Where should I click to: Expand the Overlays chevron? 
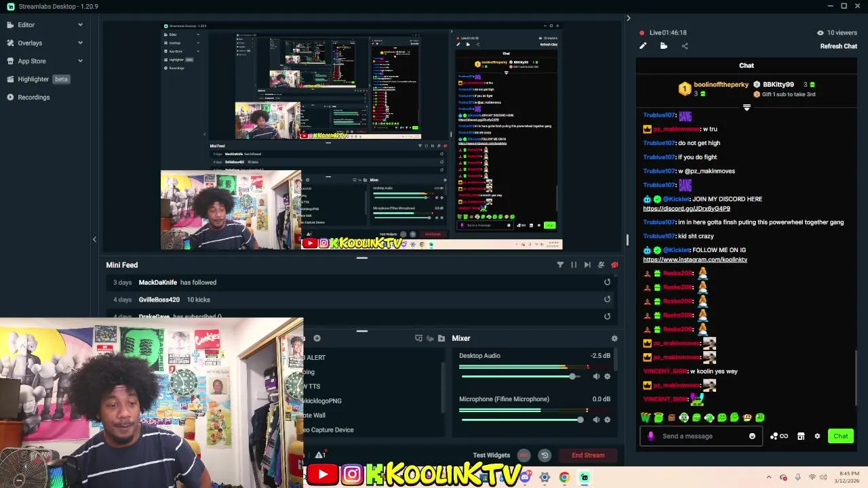coord(80,43)
